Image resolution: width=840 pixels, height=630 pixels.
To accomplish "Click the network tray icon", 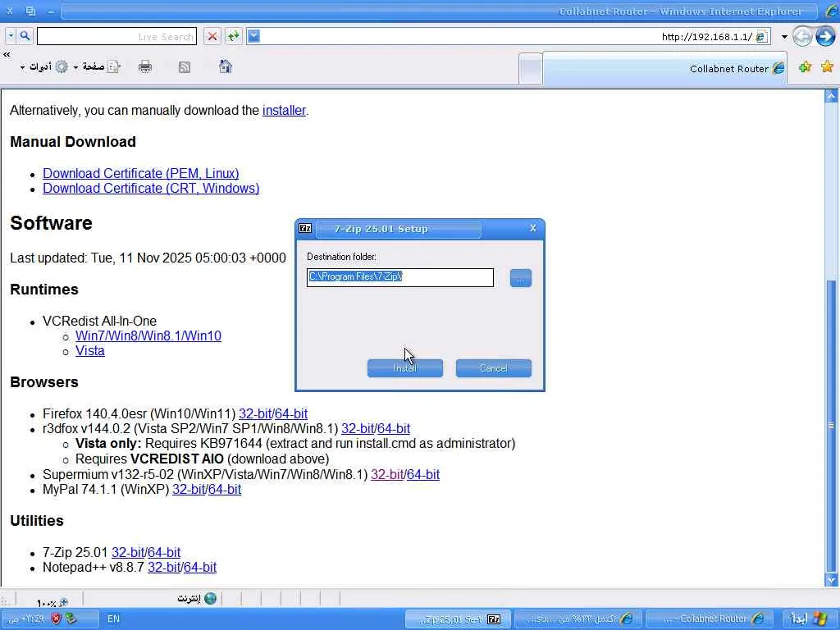I will pos(71,619).
